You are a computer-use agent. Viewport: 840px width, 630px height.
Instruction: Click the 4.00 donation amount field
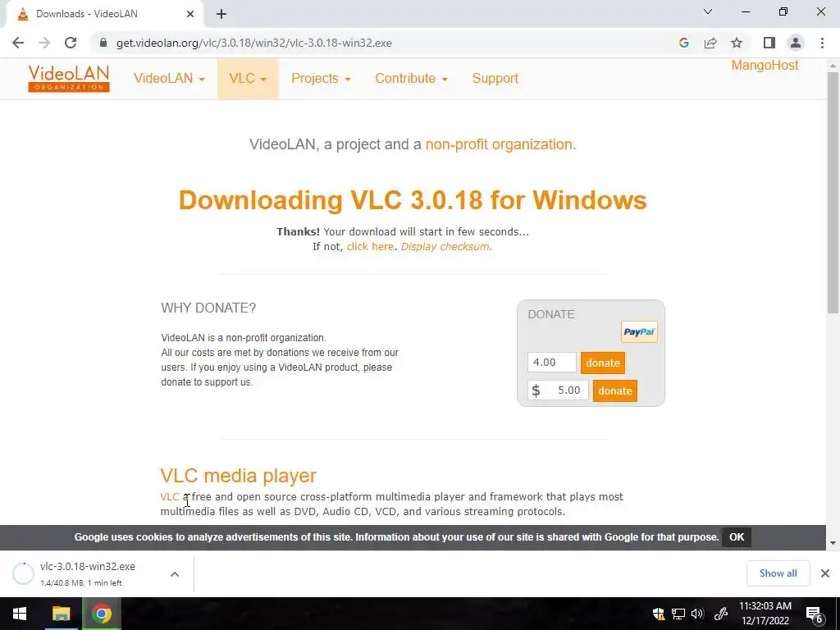click(552, 362)
